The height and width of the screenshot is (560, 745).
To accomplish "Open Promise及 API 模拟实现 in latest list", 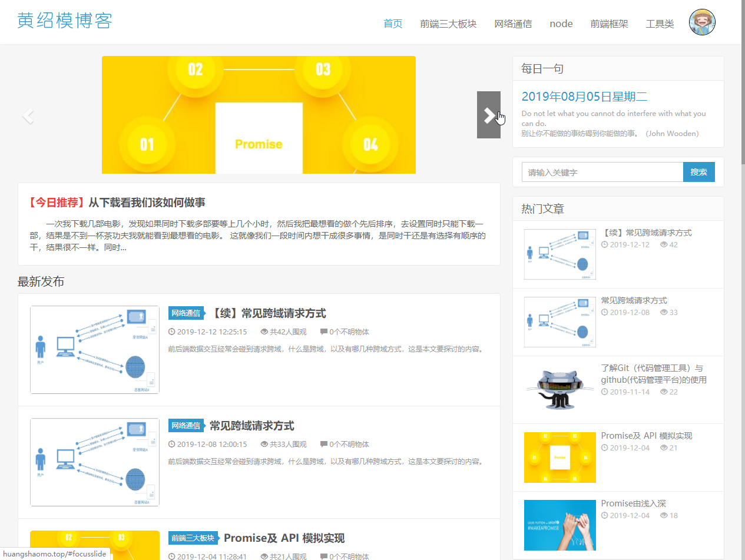I will [284, 538].
